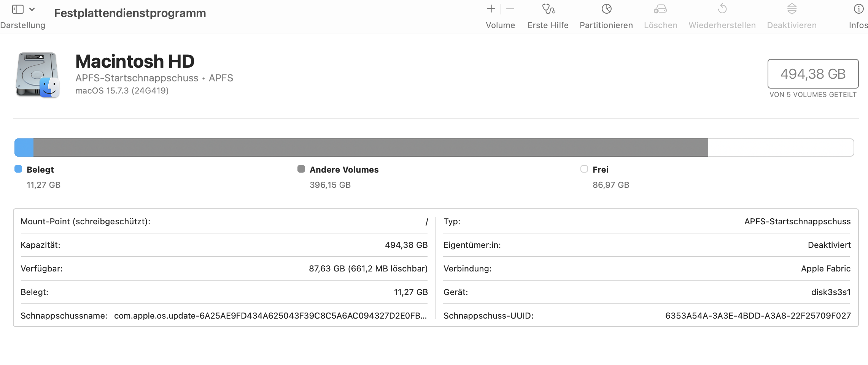Click the white Frei legend swatch
This screenshot has width=868, height=365.
(x=584, y=169)
